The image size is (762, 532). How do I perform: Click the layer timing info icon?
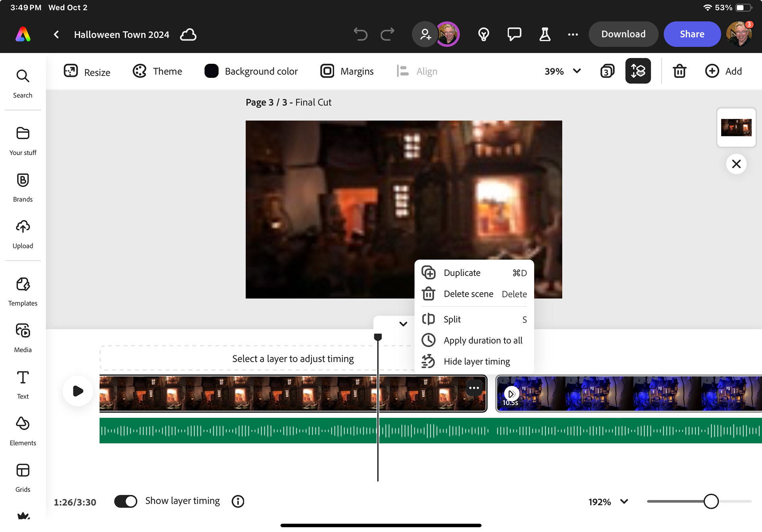[x=238, y=501]
